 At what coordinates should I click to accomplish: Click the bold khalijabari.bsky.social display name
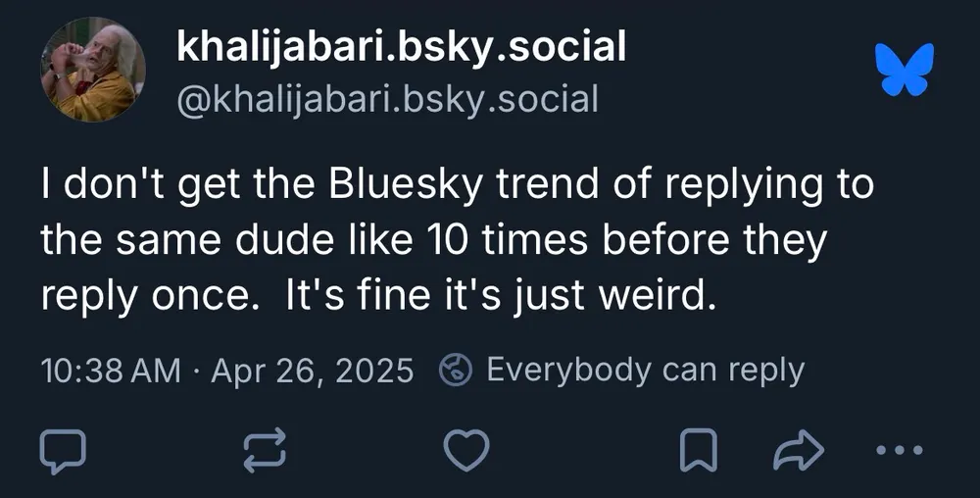pos(401,46)
